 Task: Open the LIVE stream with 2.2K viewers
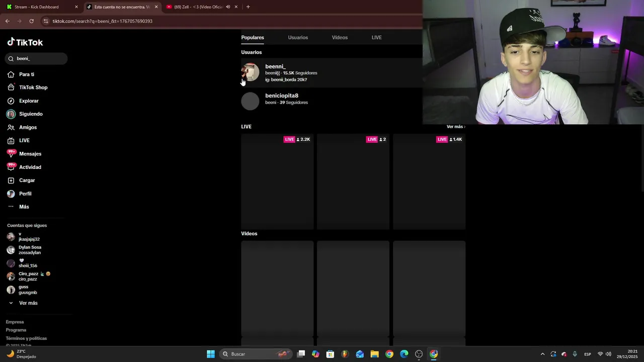click(277, 182)
